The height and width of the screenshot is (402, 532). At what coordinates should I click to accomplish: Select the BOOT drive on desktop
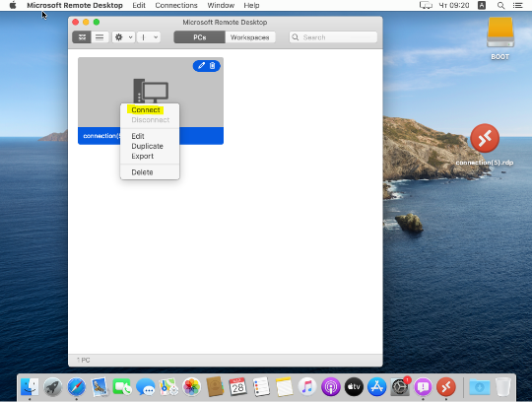pyautogui.click(x=500, y=38)
